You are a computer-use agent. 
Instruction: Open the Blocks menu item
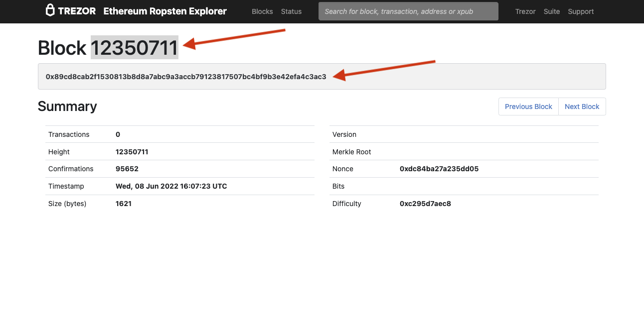[262, 11]
